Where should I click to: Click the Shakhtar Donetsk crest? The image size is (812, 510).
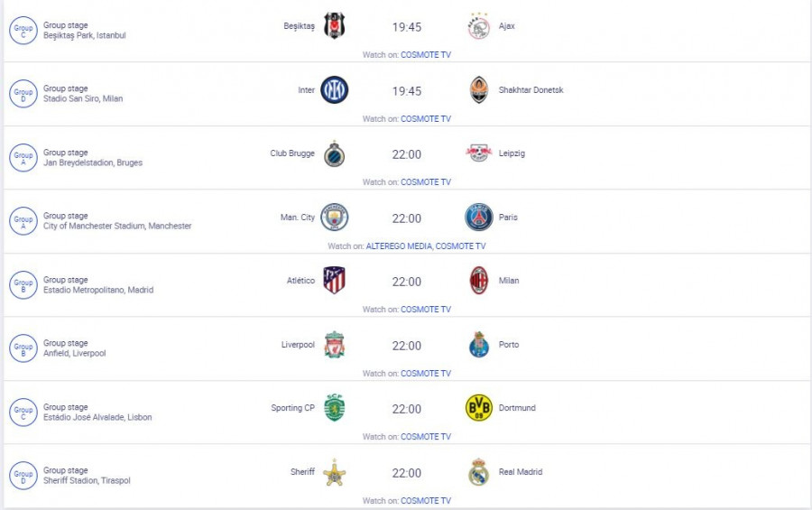[478, 90]
